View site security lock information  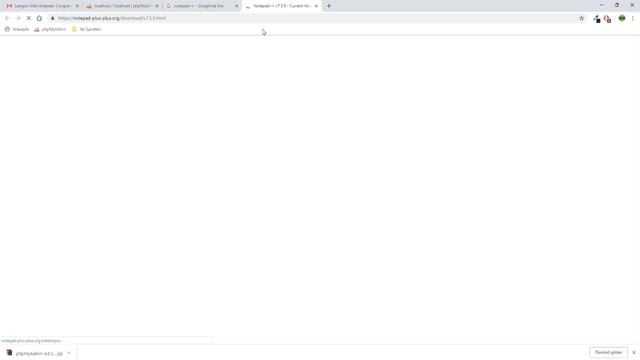click(x=52, y=18)
